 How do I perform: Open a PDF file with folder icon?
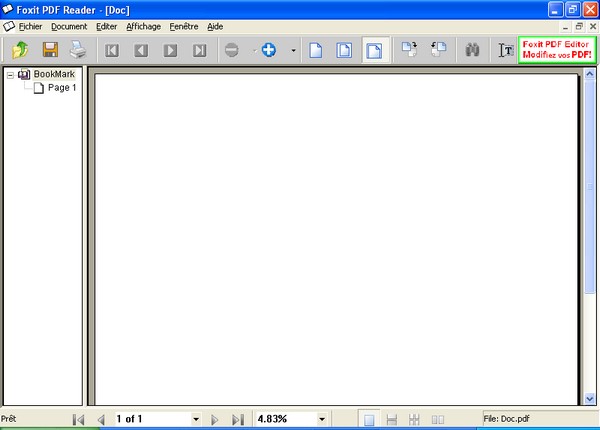(x=20, y=50)
